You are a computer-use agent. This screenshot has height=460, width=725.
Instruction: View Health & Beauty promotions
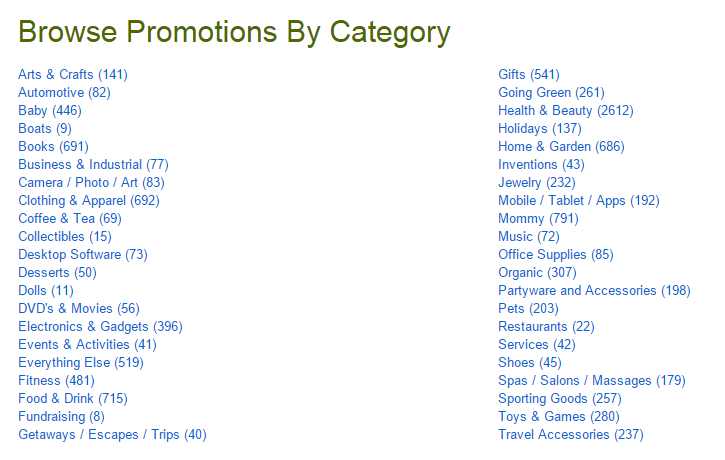(566, 110)
